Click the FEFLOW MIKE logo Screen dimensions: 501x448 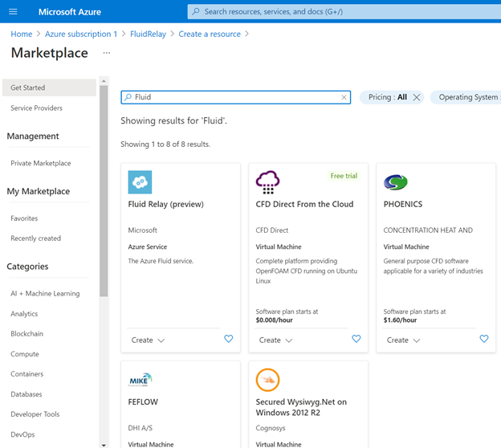click(140, 380)
